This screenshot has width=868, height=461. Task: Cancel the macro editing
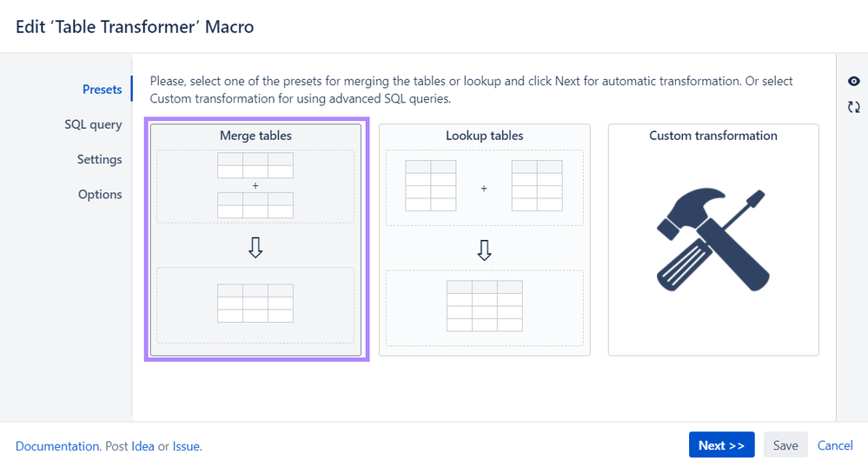[835, 445]
